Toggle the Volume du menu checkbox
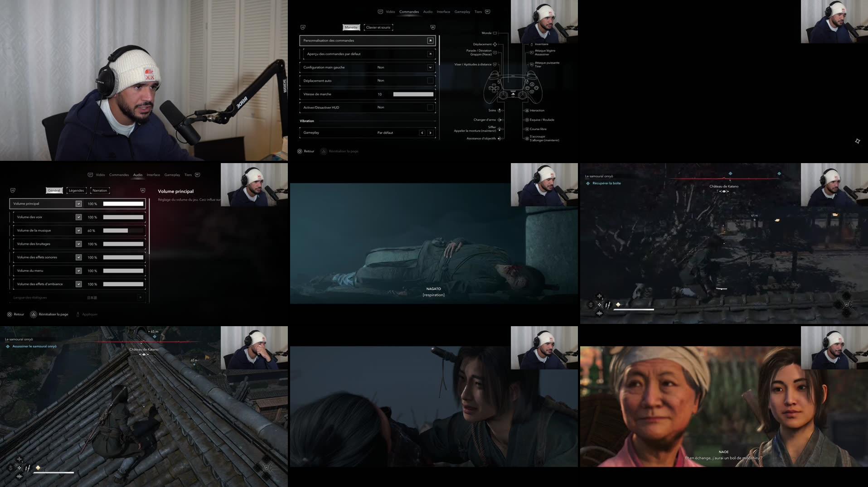The width and height of the screenshot is (868, 487). pos(78,271)
